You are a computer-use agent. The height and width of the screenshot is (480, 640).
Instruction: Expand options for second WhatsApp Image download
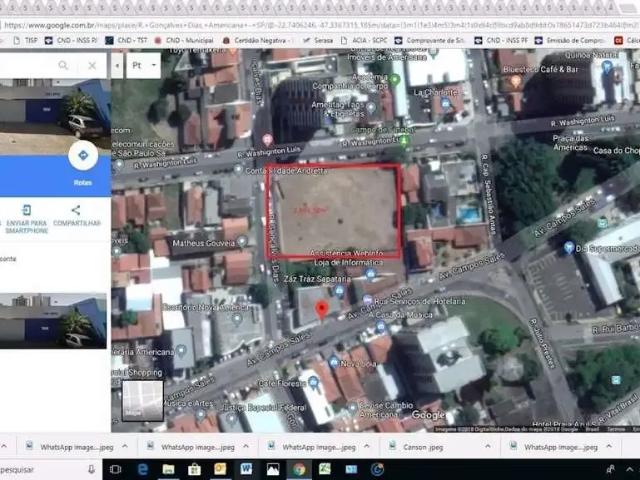point(246,447)
